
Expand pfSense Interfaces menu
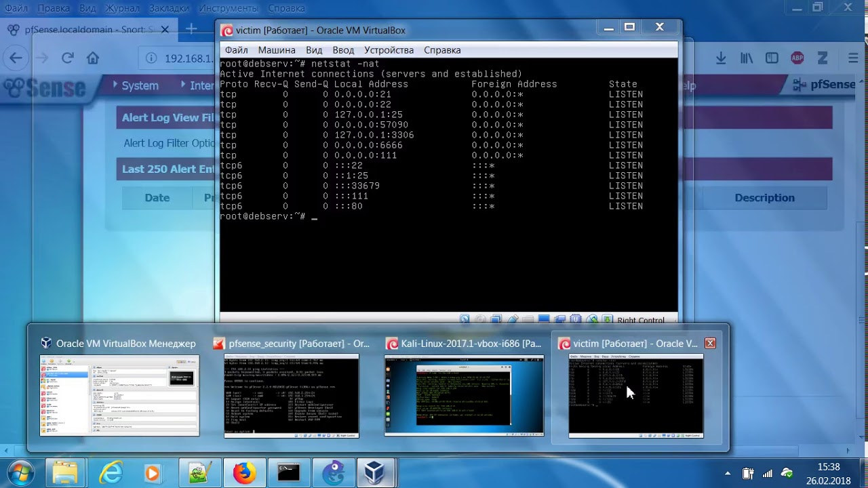coord(197,86)
